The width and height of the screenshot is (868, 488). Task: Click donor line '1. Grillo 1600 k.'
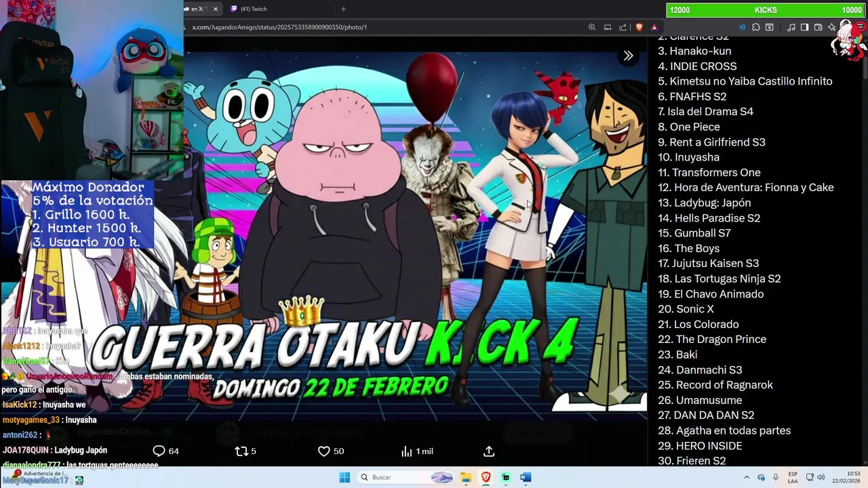pos(81,215)
